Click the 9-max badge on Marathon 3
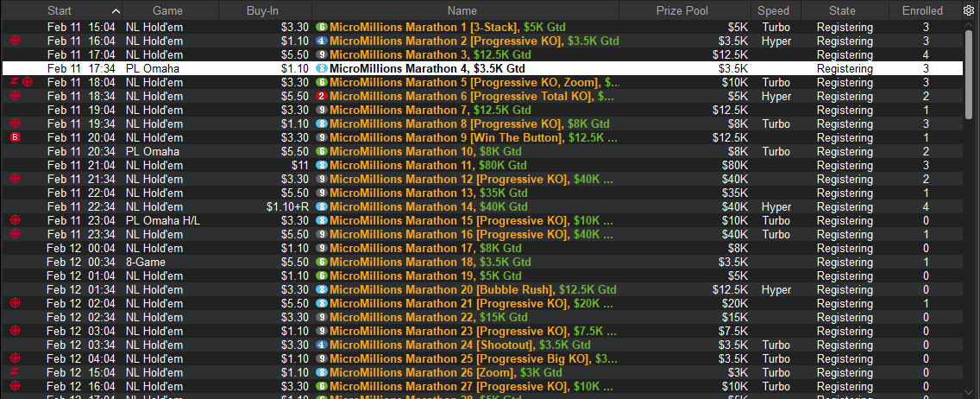 click(321, 55)
